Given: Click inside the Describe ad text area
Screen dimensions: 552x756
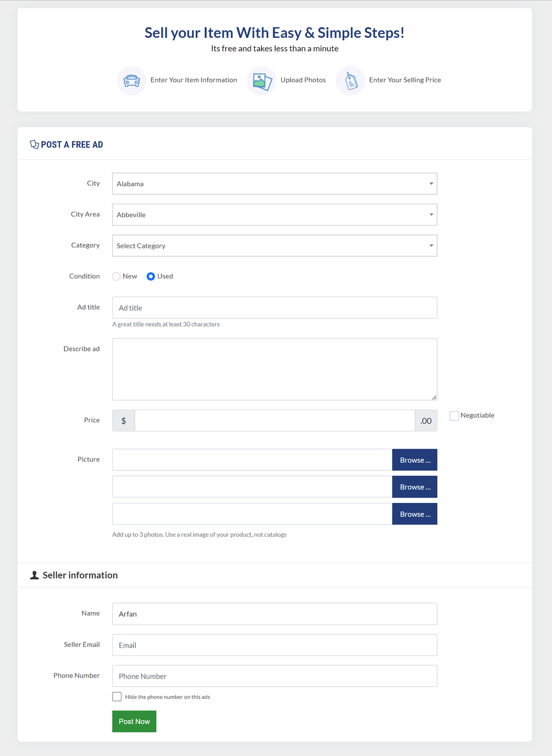Looking at the screenshot, I should click(275, 369).
